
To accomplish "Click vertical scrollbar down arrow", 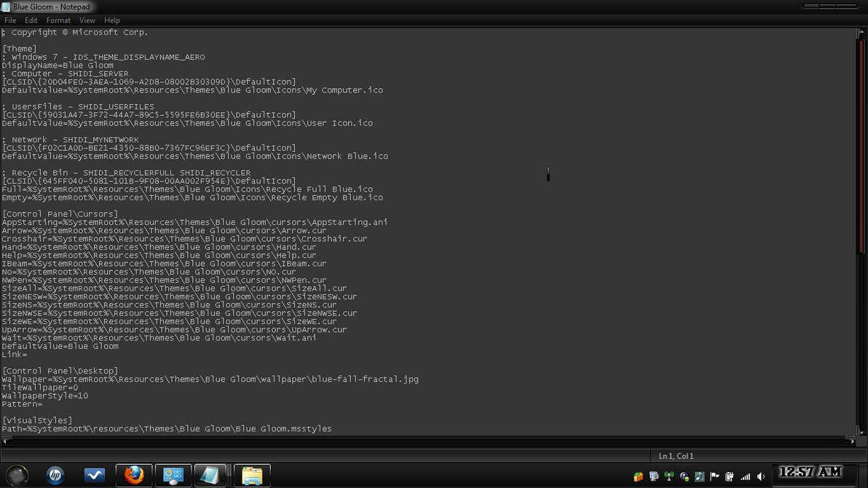I will 861,430.
